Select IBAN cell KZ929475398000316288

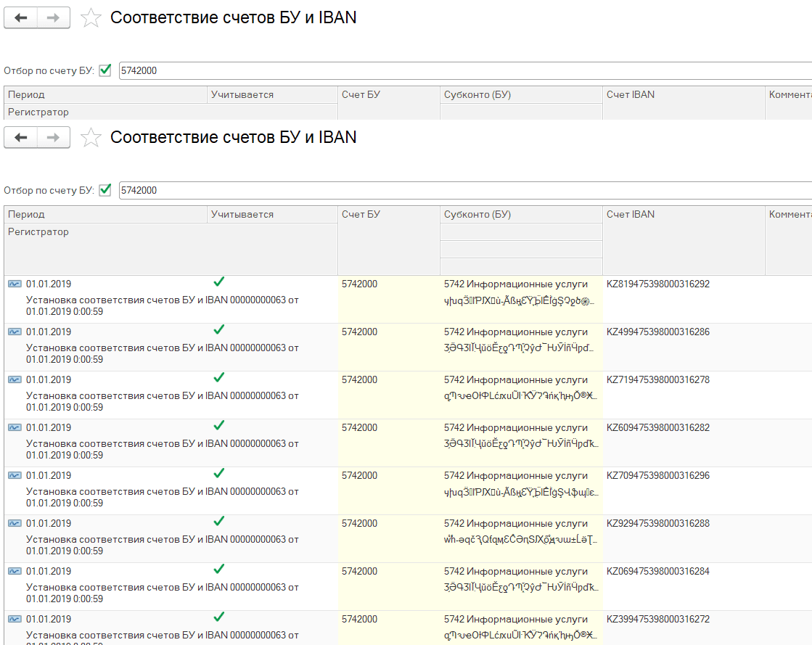(658, 523)
